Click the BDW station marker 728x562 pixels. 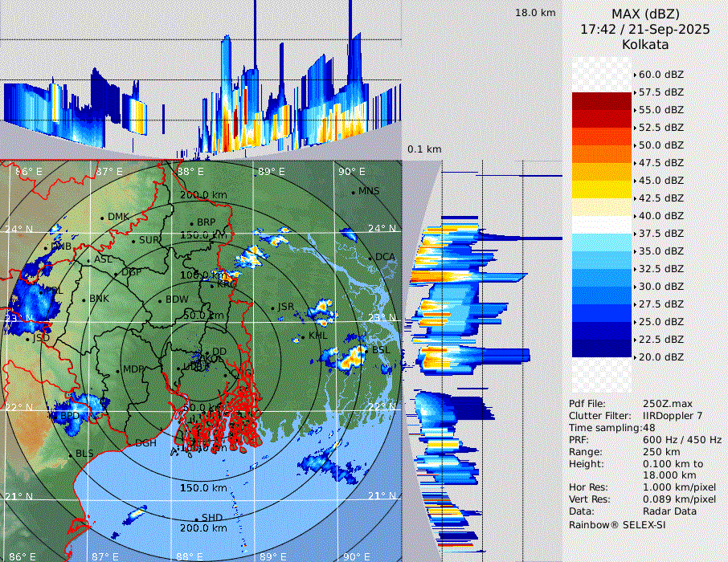pos(160,300)
